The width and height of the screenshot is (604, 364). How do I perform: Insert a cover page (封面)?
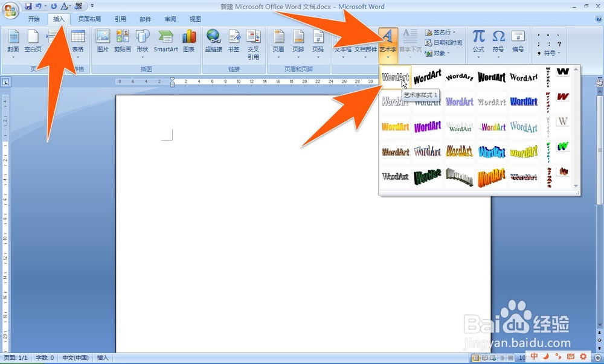pyautogui.click(x=13, y=43)
